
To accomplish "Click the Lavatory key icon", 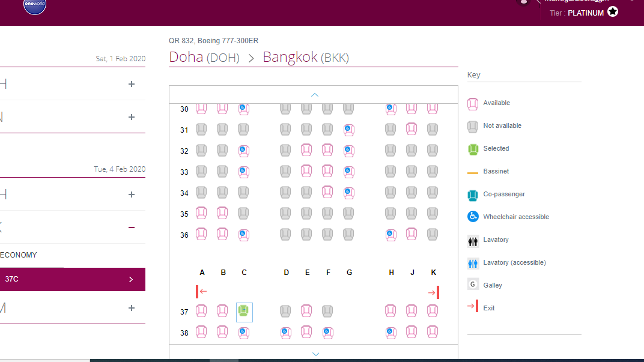I will (x=473, y=241).
